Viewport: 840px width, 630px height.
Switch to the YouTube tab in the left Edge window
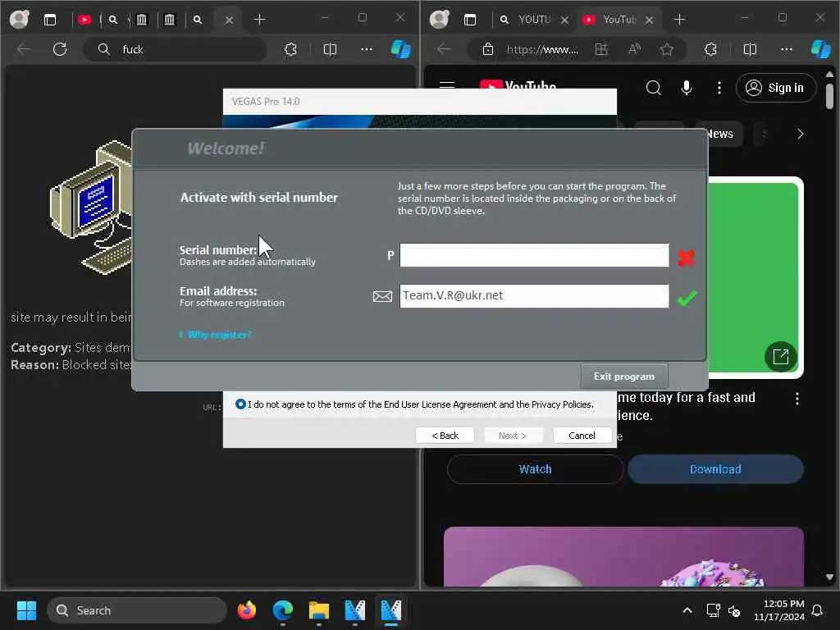[x=84, y=20]
